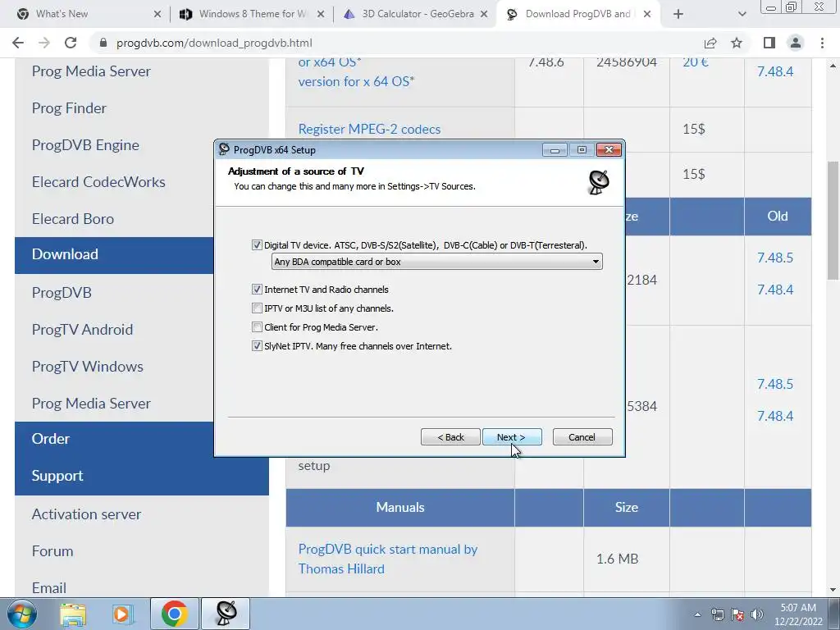This screenshot has width=840, height=630.
Task: Open ProgDVB Engine sidebar link
Action: (85, 145)
